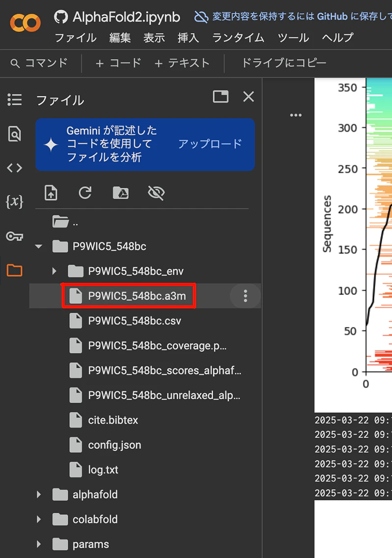Open the variables {x} sidebar icon
Viewport: 392px width, 558px height.
(15, 202)
